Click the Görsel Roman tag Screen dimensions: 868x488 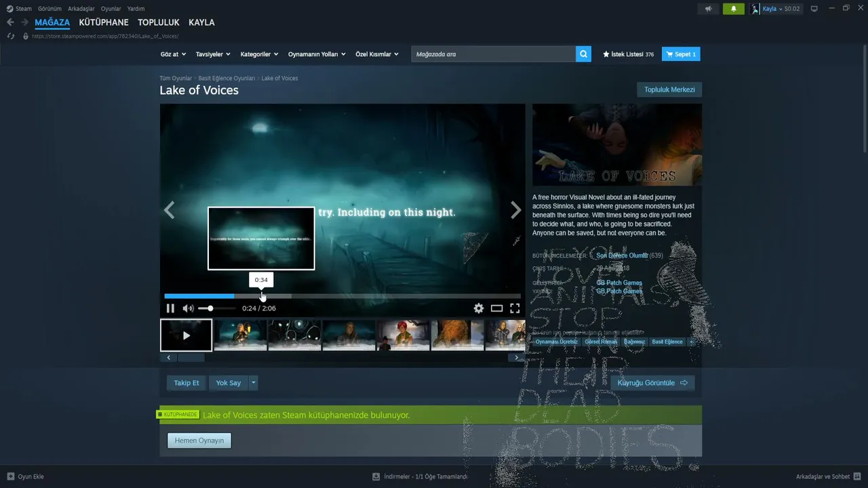tap(601, 342)
